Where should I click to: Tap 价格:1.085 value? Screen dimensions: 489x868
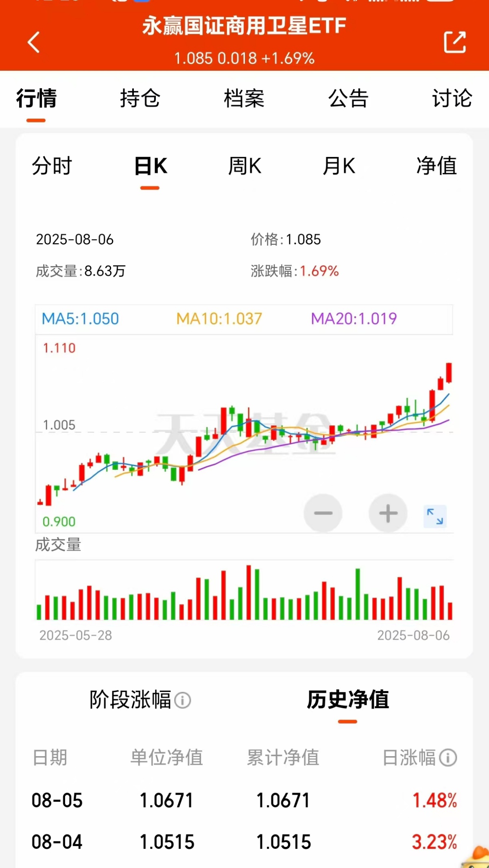pos(286,239)
